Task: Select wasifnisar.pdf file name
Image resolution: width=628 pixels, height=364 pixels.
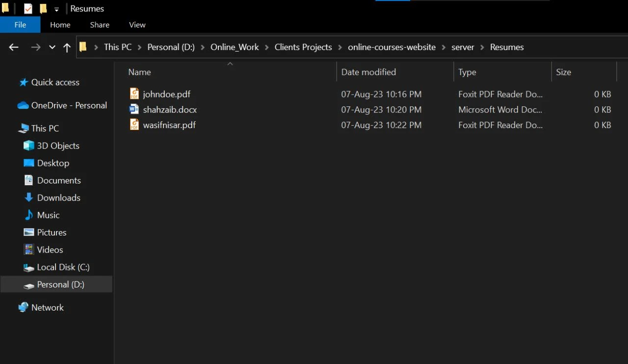Action: (169, 125)
